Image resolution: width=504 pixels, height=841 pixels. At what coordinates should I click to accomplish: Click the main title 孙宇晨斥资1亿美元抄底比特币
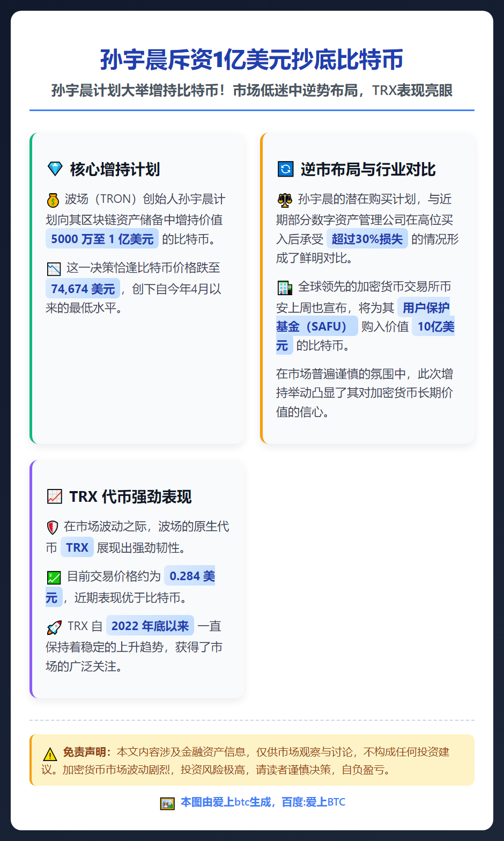point(252,60)
